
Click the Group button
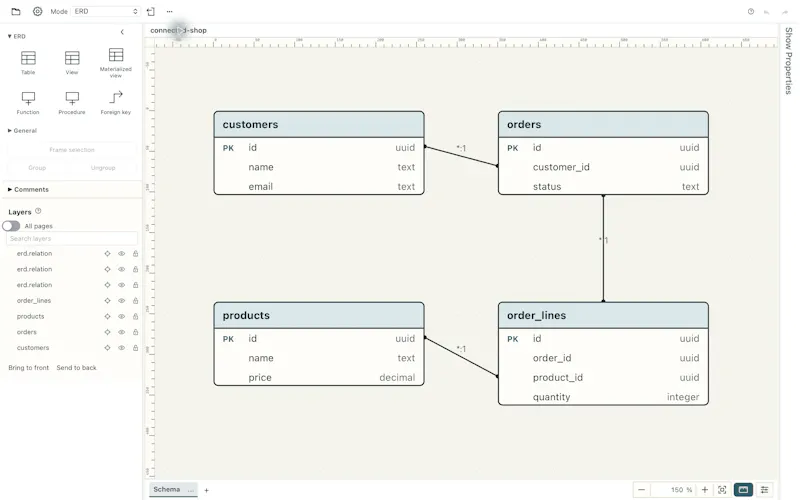tap(37, 168)
